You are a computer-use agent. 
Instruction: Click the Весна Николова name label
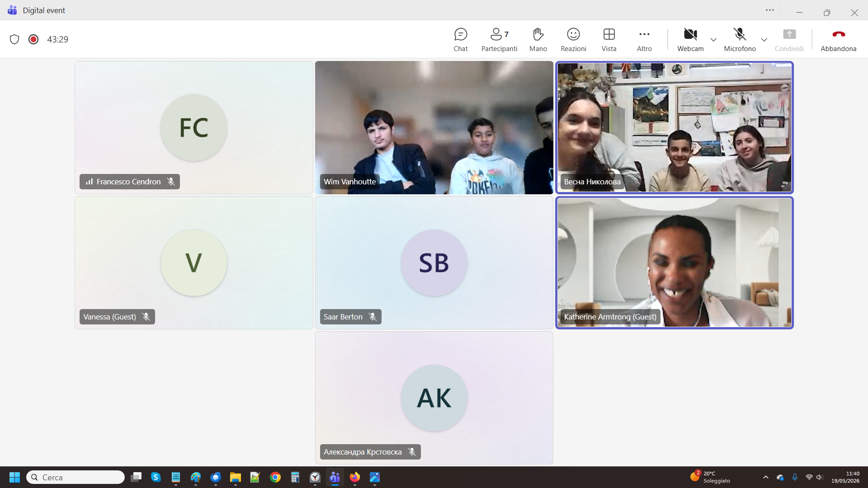(592, 182)
